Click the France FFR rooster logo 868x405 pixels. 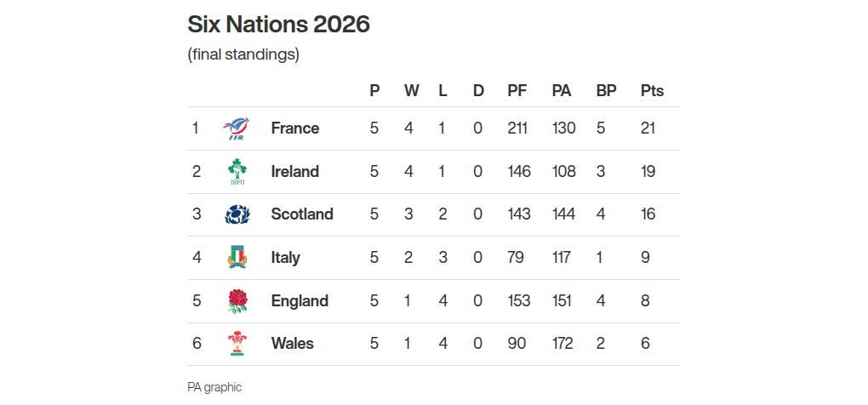point(236,128)
